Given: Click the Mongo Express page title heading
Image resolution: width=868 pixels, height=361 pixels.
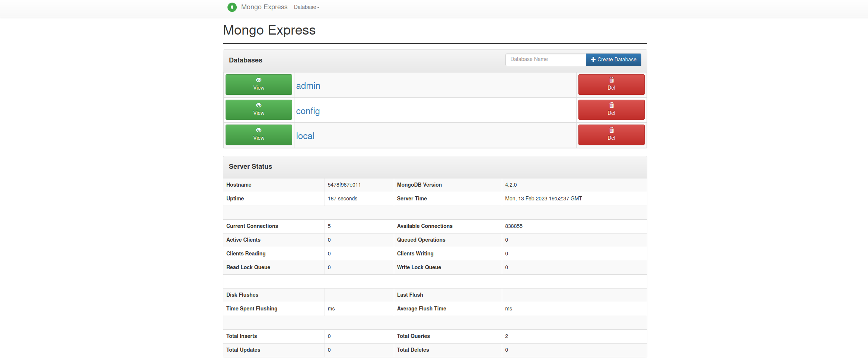Looking at the screenshot, I should point(269,30).
